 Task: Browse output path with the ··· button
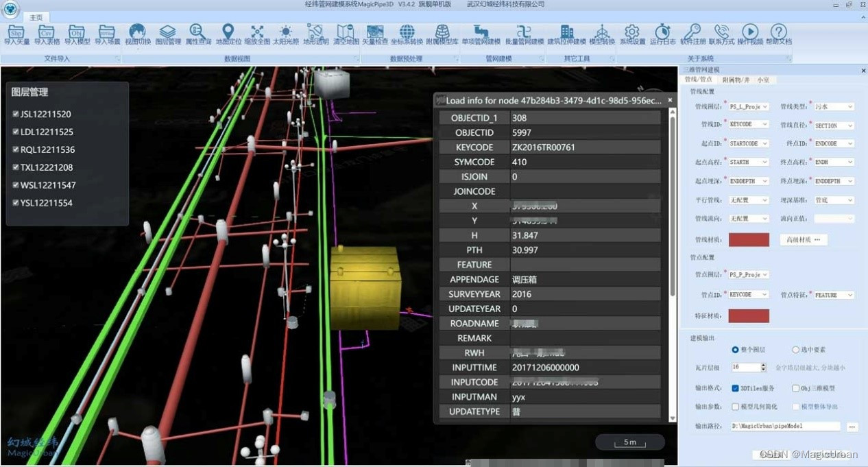[852, 426]
